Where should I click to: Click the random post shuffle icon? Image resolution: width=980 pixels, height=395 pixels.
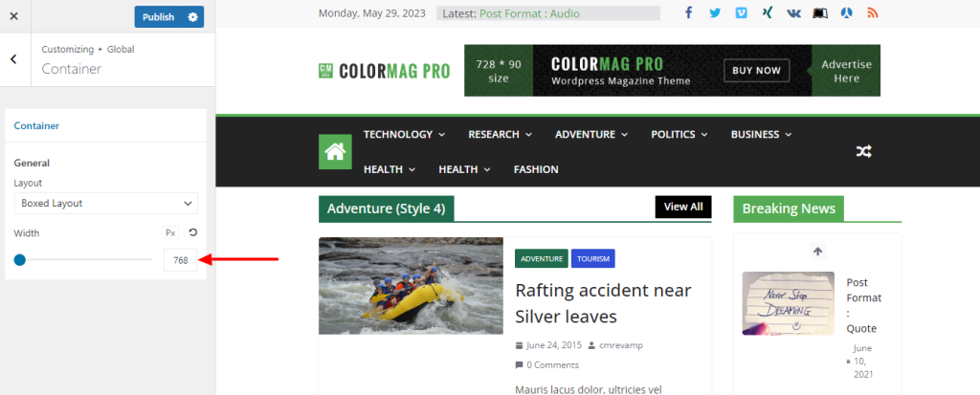coord(864,151)
